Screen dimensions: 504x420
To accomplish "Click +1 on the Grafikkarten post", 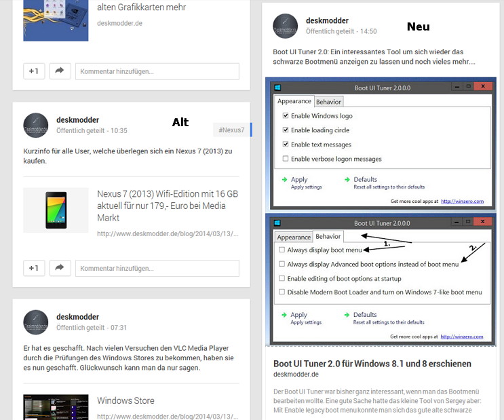I will click(34, 71).
